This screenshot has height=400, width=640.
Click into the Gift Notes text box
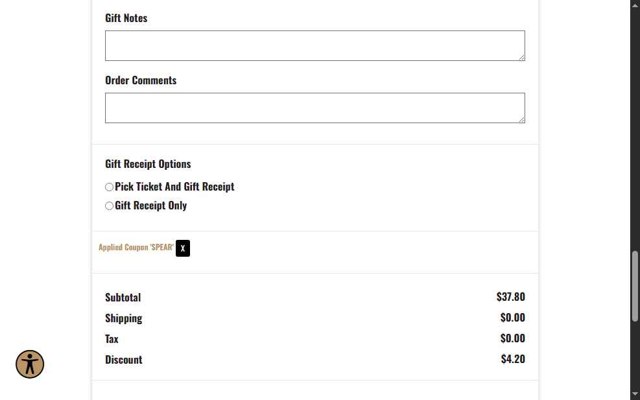(315, 46)
